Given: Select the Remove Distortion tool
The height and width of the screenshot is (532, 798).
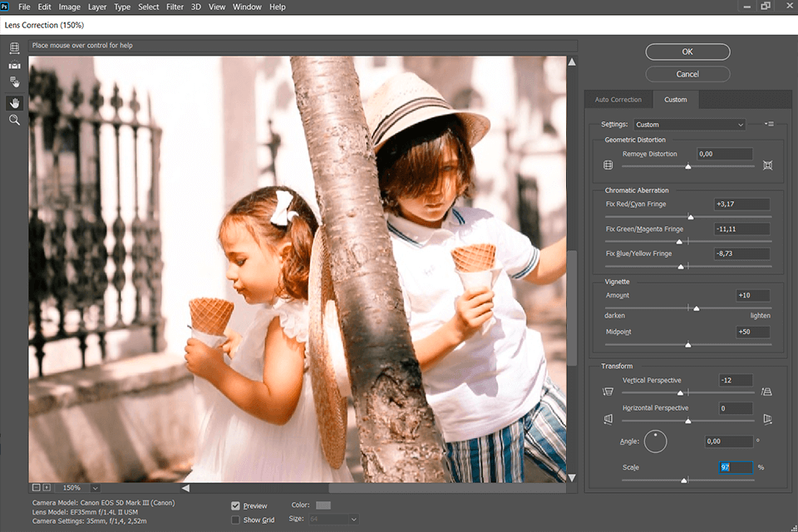Looking at the screenshot, I should pos(14,48).
